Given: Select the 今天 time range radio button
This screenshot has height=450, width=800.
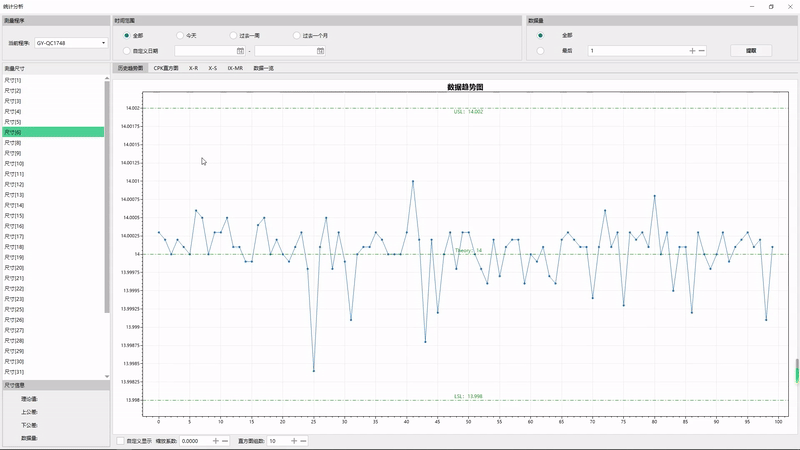Looking at the screenshot, I should pos(180,35).
